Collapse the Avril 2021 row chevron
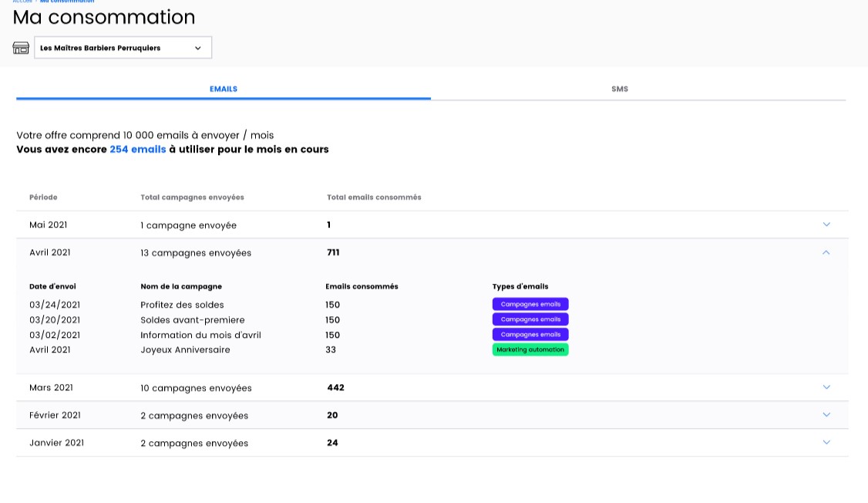868x503 pixels. pos(826,252)
